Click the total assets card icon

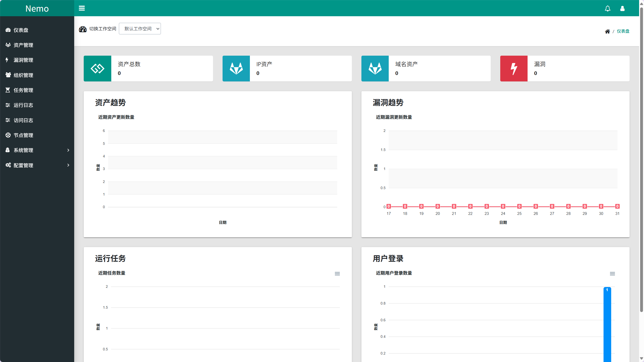tap(97, 69)
